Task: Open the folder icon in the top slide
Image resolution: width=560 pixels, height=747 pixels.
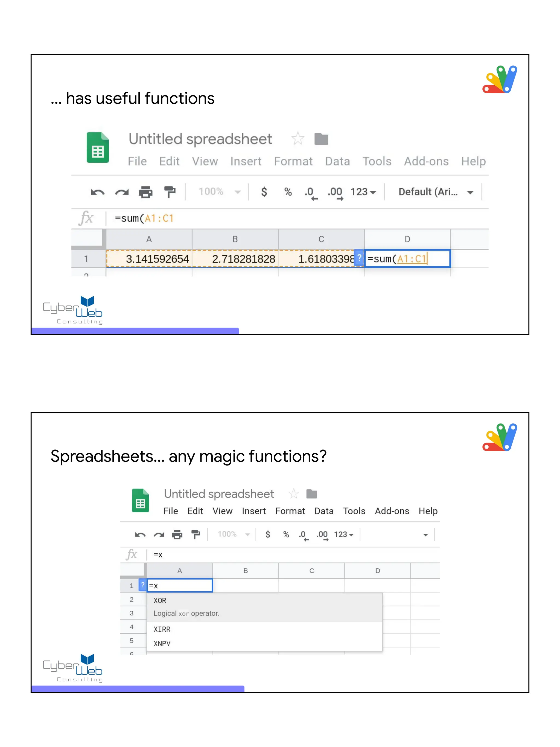Action: [321, 139]
